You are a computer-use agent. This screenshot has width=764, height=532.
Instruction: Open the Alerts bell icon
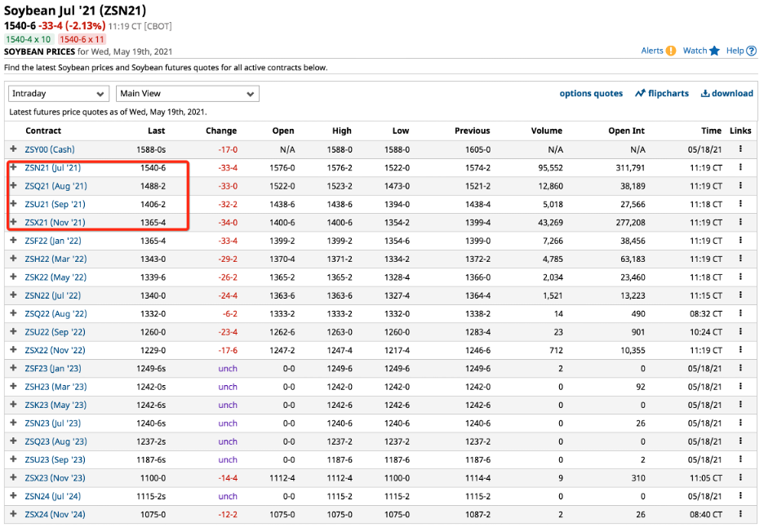point(670,51)
